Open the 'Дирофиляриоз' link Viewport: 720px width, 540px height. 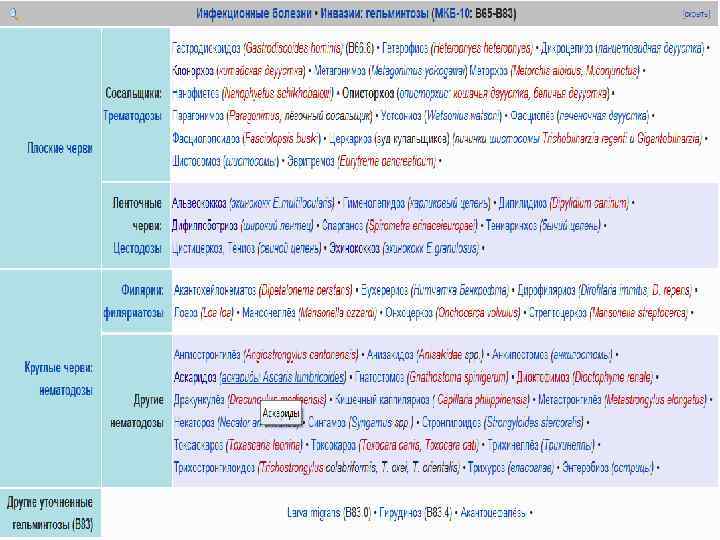[546, 290]
